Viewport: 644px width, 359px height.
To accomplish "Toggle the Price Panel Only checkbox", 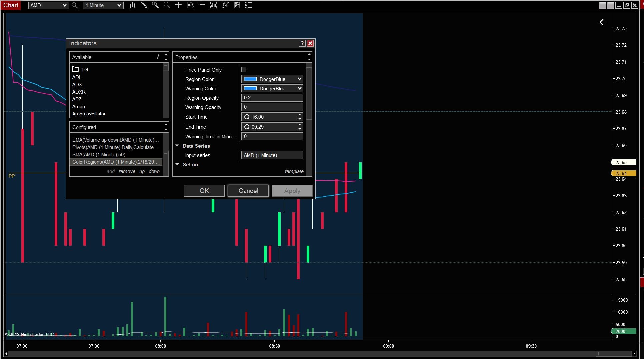I will pyautogui.click(x=244, y=70).
